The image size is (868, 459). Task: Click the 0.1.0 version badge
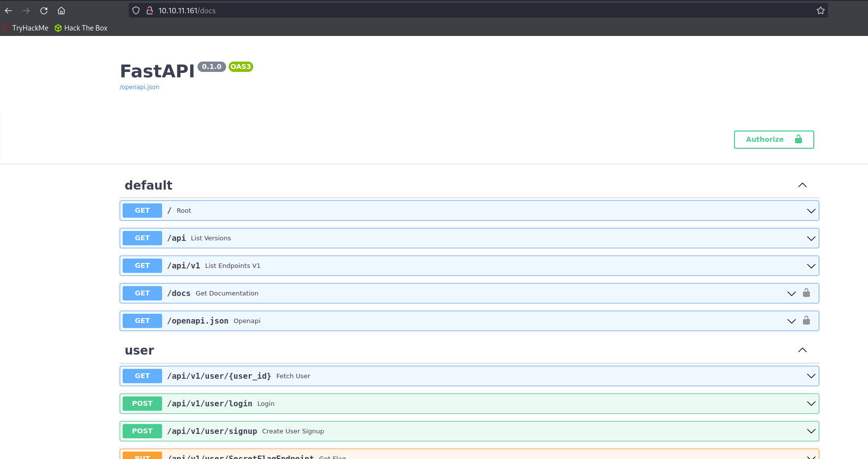point(212,66)
